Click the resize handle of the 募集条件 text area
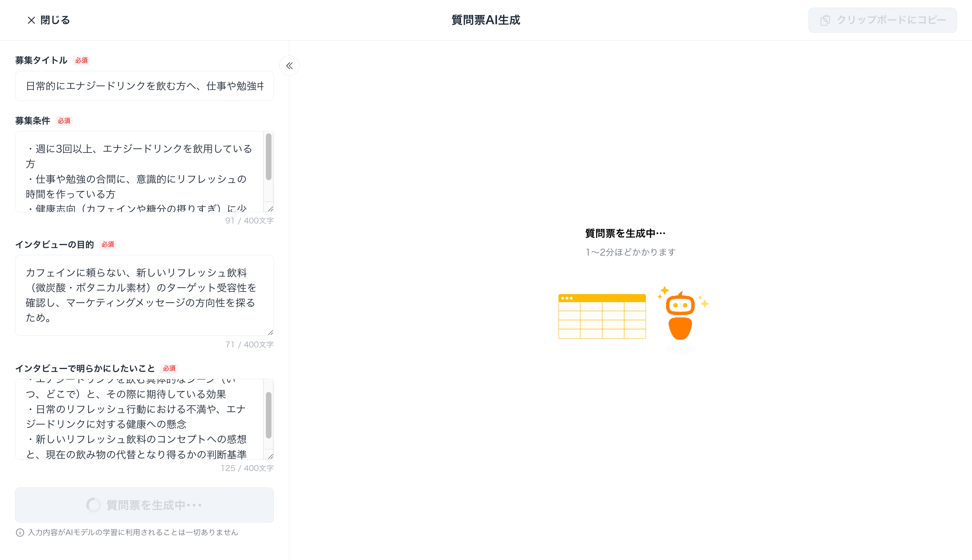Viewport: 972px width, 560px height. click(x=270, y=208)
